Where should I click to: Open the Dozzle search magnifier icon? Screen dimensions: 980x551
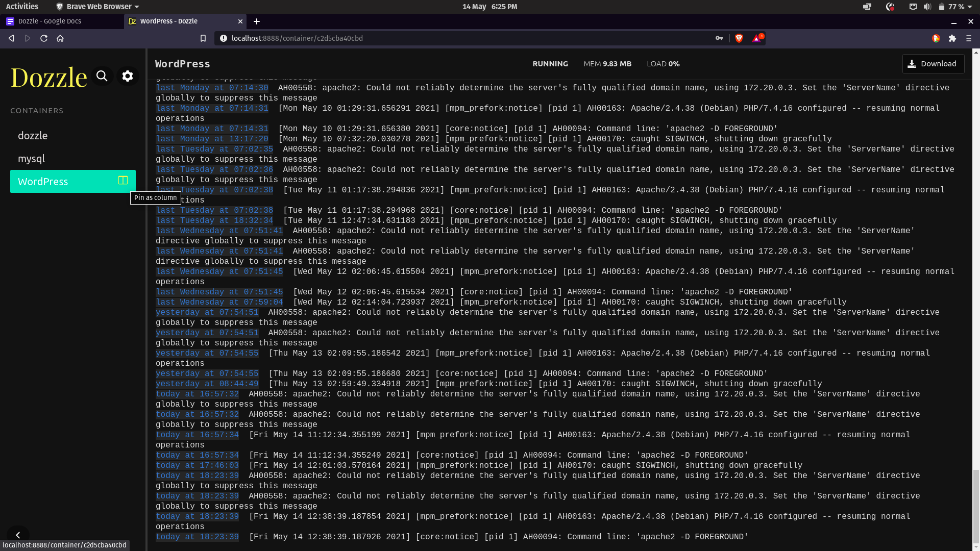point(102,77)
